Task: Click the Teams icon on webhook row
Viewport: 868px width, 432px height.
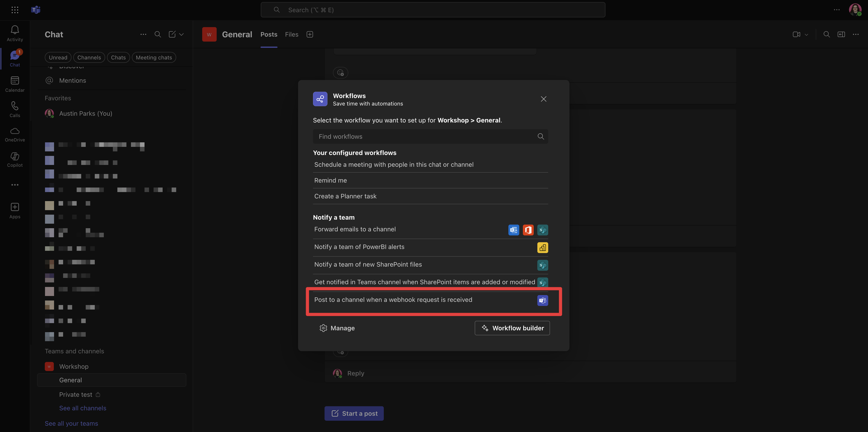Action: point(543,300)
